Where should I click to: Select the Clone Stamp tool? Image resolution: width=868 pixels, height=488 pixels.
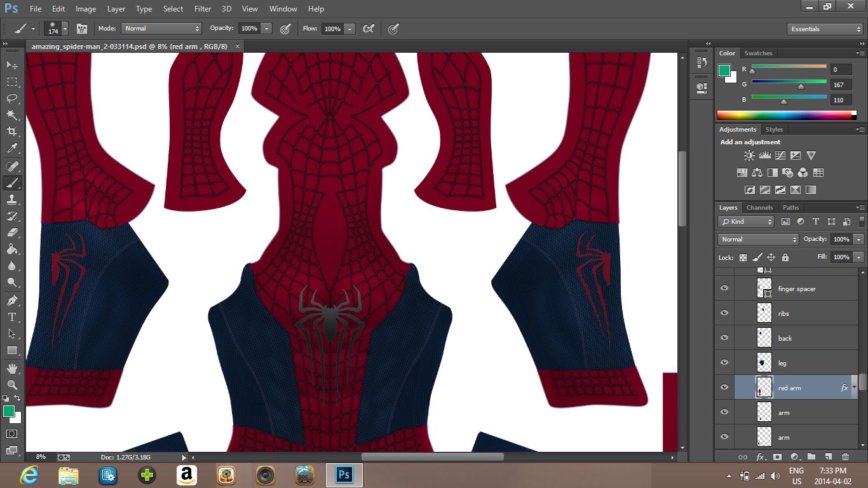[x=12, y=200]
